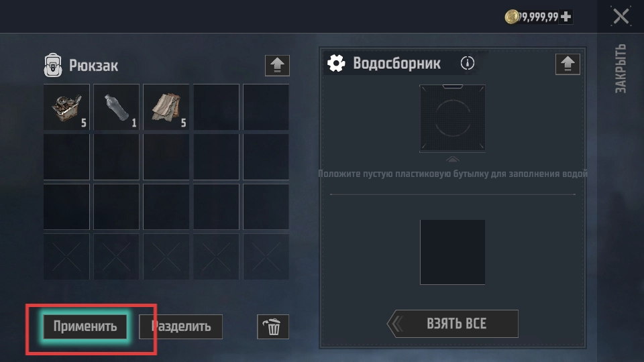Click the plus icon to add coins
This screenshot has height=362, width=644.
566,17
